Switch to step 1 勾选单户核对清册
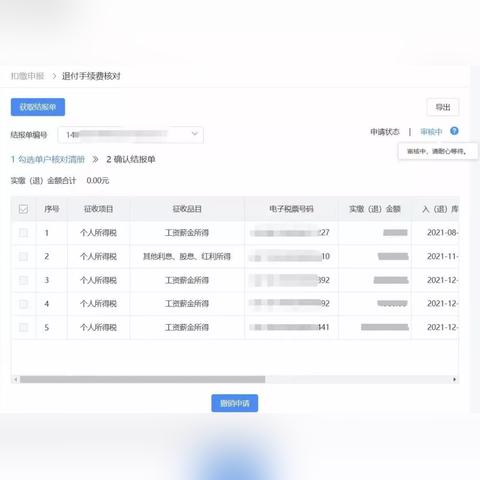This screenshot has height=480, width=480. pos(48,159)
